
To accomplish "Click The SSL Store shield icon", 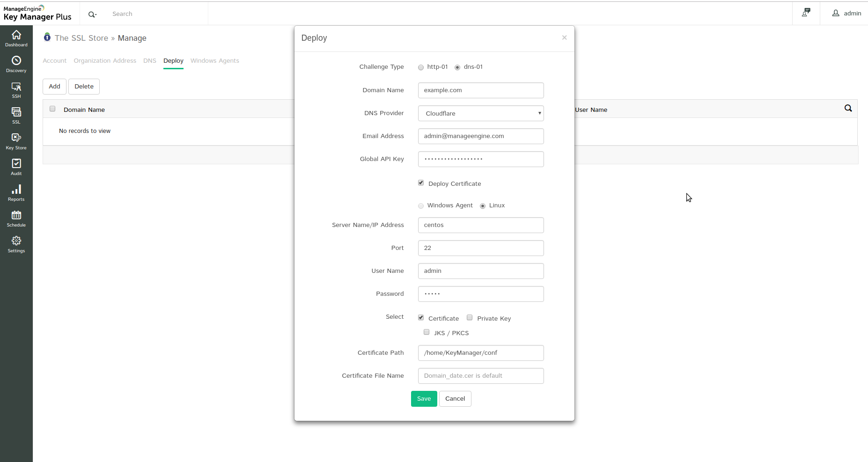I will [47, 37].
